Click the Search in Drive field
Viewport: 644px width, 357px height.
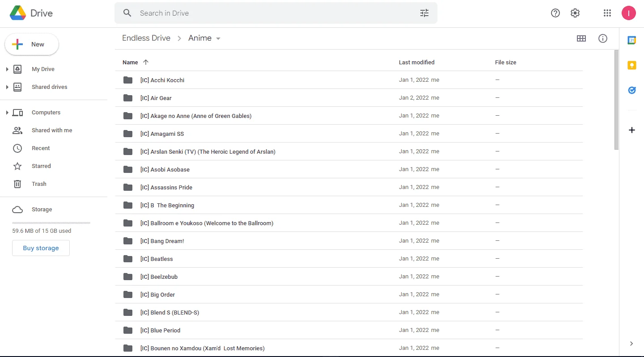point(276,13)
